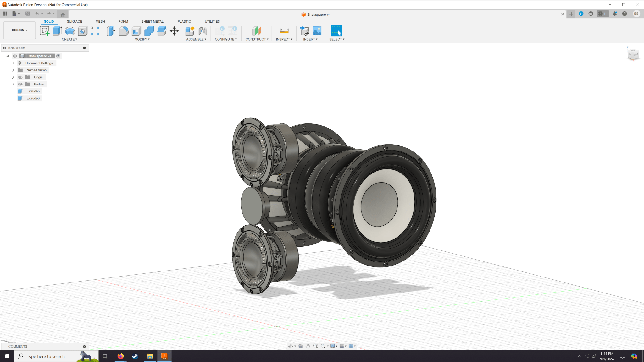Image resolution: width=644 pixels, height=362 pixels.
Task: Close the Shakspaere v4 document tab
Action: pos(563,14)
